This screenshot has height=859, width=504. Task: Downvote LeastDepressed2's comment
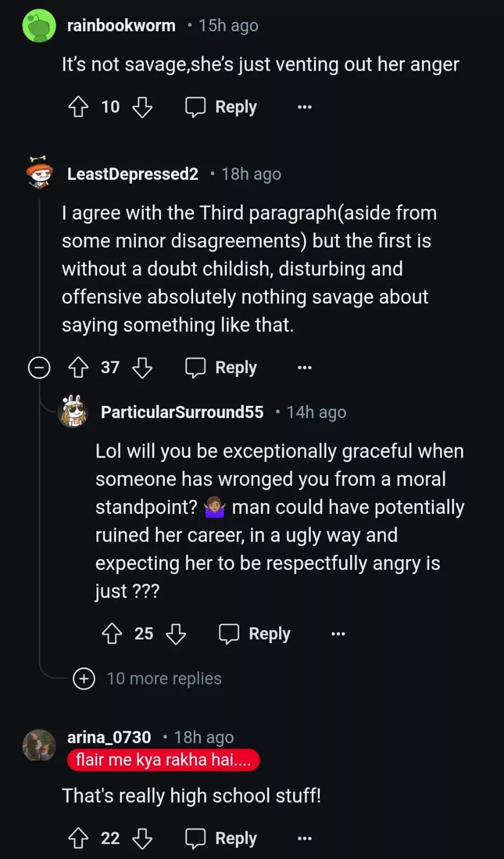pos(142,368)
